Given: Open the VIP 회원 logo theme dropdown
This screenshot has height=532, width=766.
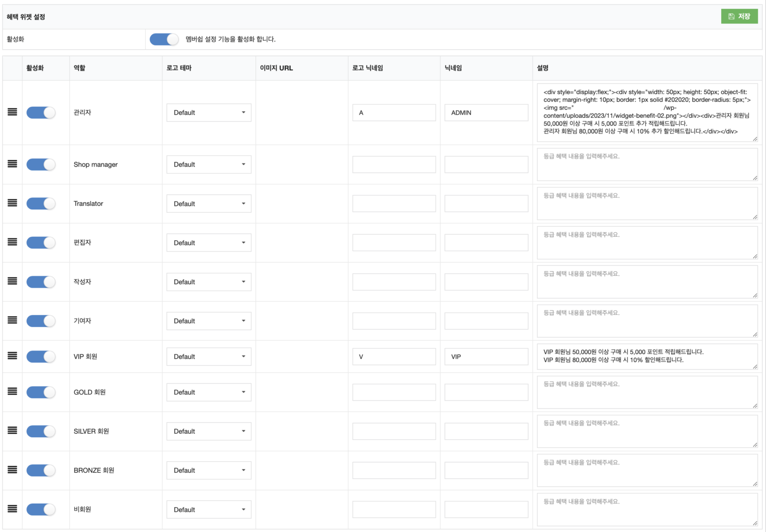Looking at the screenshot, I should 208,356.
